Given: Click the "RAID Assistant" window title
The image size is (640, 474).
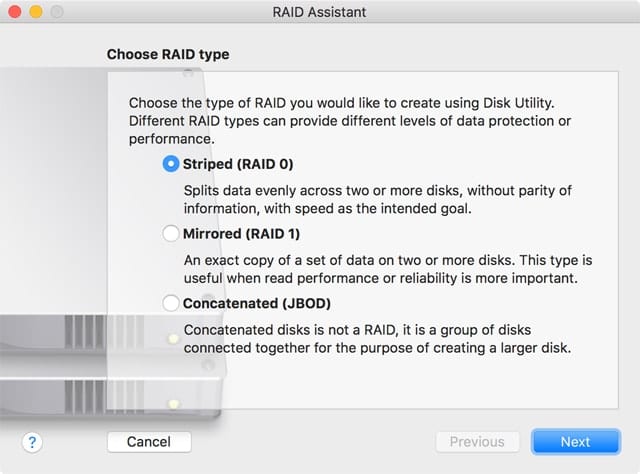Looking at the screenshot, I should (x=319, y=12).
